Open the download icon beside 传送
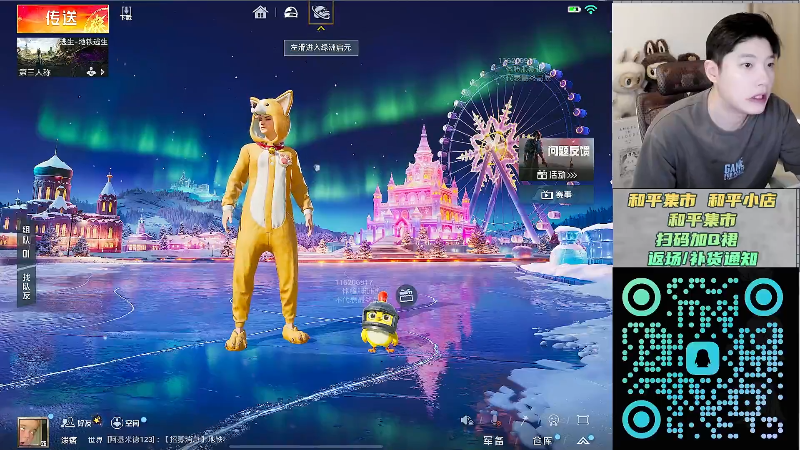800x450 pixels. point(126,13)
